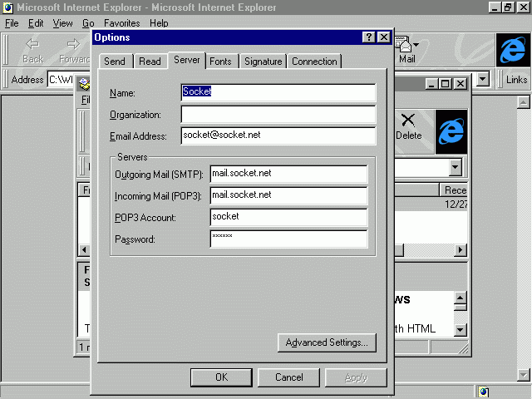Open the Signature tab
This screenshot has height=399, width=532.
[x=264, y=62]
